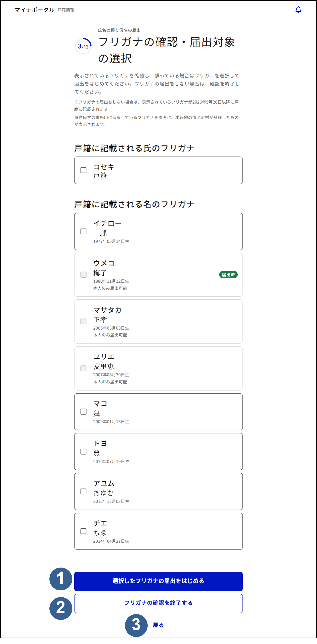Screen dimensions: 317x644
Task: Select the アユム あゆむ checkbox
Action: (x=83, y=491)
